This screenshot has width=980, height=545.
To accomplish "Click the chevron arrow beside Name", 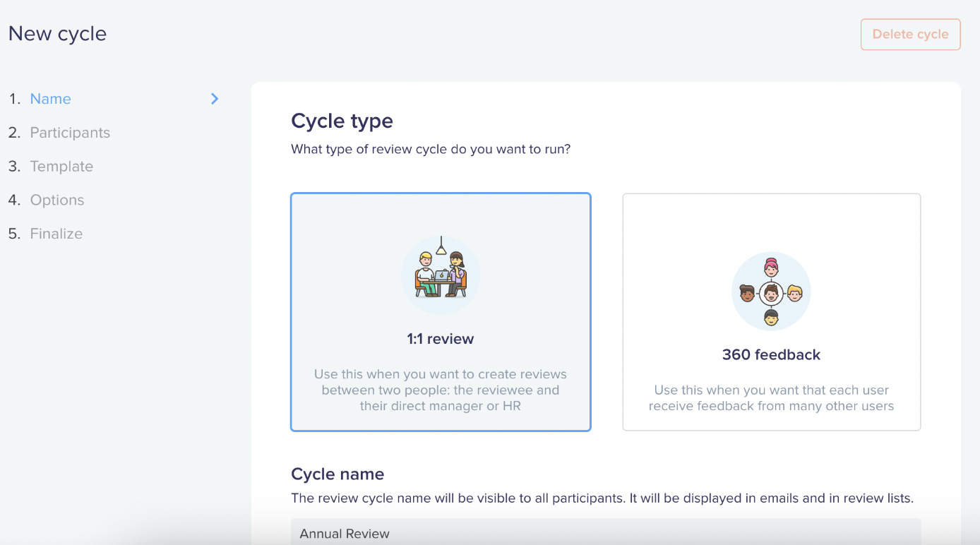I will [x=215, y=99].
